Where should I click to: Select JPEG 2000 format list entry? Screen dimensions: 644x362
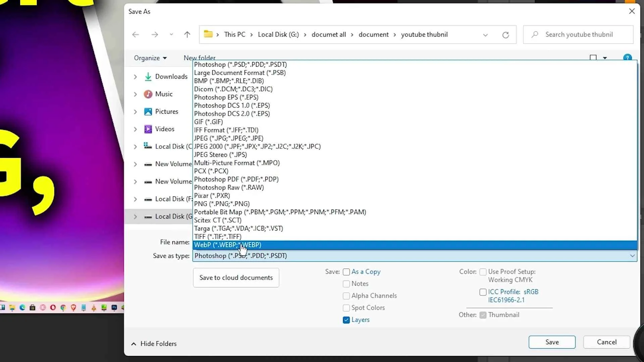[x=415, y=146]
